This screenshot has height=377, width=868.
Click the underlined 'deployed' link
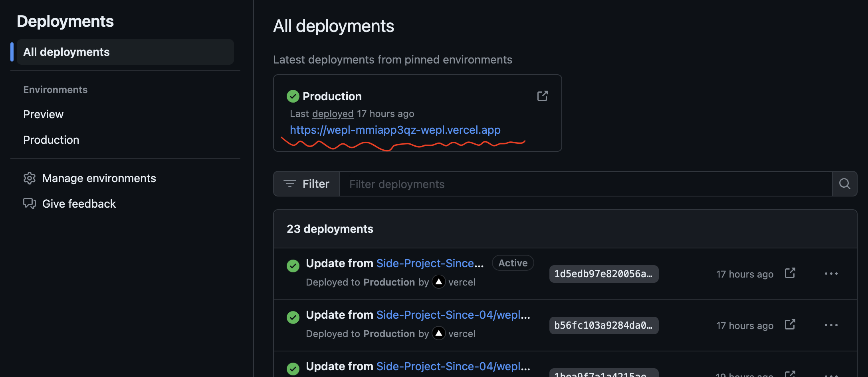point(333,114)
